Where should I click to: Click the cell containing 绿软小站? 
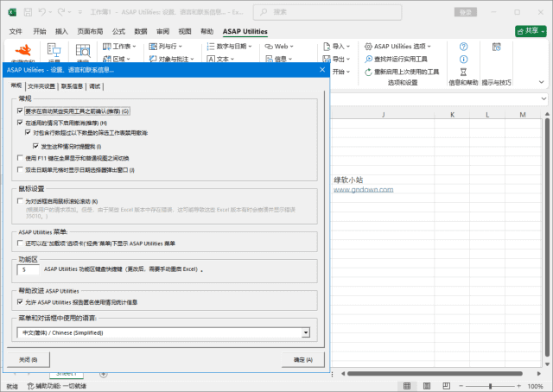pyautogui.click(x=382, y=180)
